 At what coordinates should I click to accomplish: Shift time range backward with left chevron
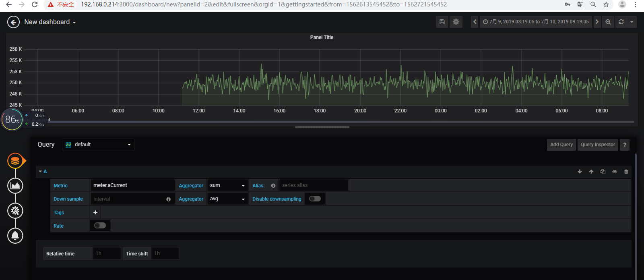click(475, 22)
